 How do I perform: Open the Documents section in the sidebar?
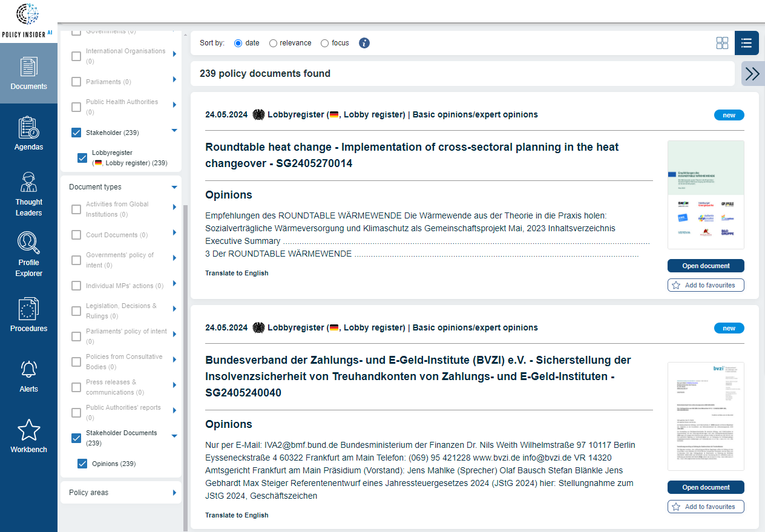(x=28, y=73)
